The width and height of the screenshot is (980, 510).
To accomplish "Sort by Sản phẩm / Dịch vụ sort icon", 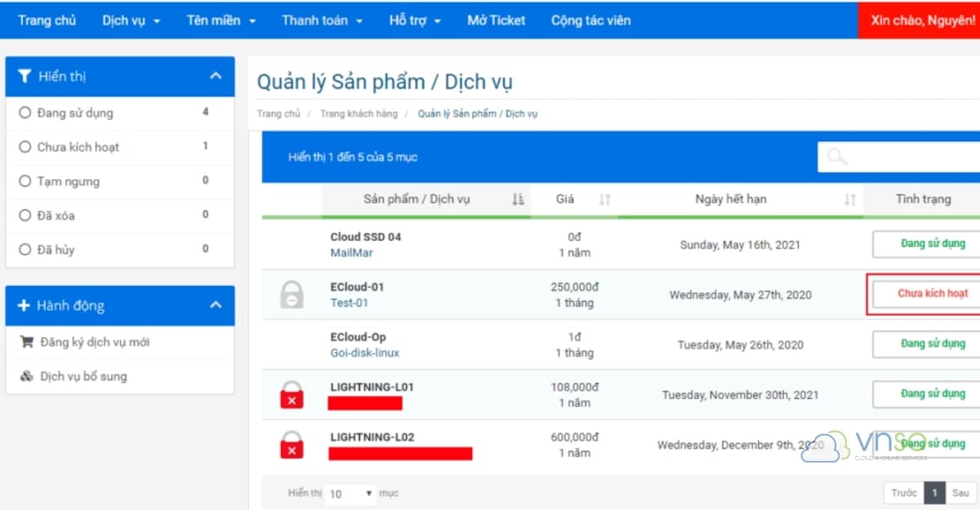I will 518,199.
